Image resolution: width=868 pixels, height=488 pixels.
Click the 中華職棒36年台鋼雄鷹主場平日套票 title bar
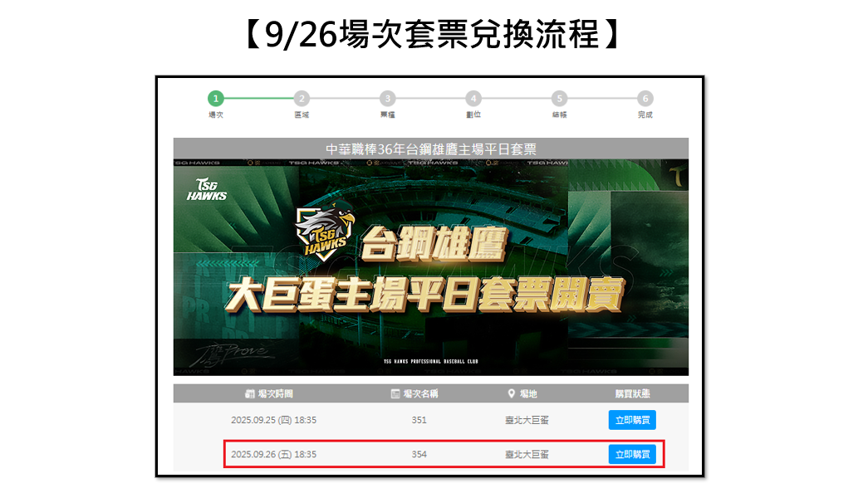[x=431, y=149]
